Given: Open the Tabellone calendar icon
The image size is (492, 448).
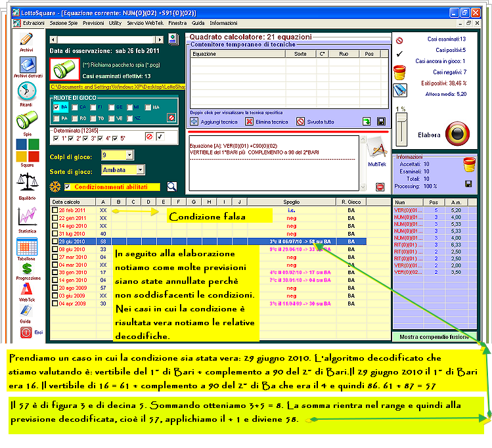Looking at the screenshot, I should pyautogui.click(x=27, y=247).
